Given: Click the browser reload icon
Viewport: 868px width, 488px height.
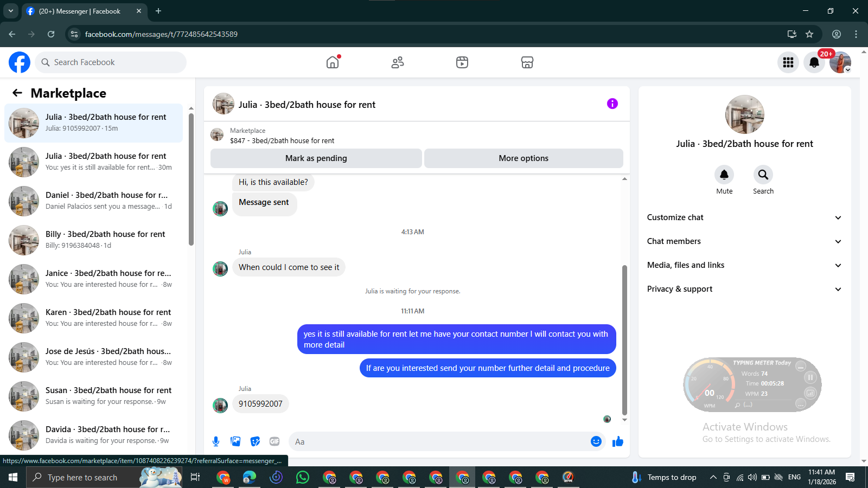Looking at the screenshot, I should tap(51, 34).
